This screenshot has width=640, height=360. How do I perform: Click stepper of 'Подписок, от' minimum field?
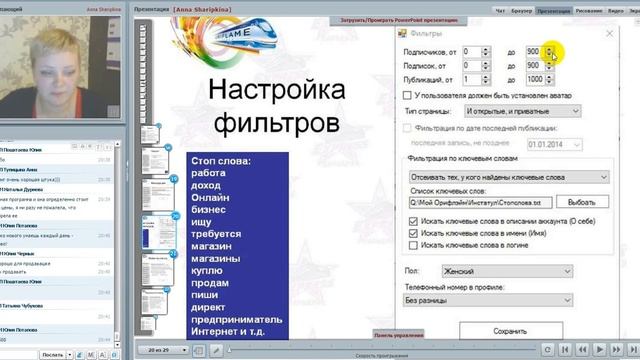coord(485,66)
